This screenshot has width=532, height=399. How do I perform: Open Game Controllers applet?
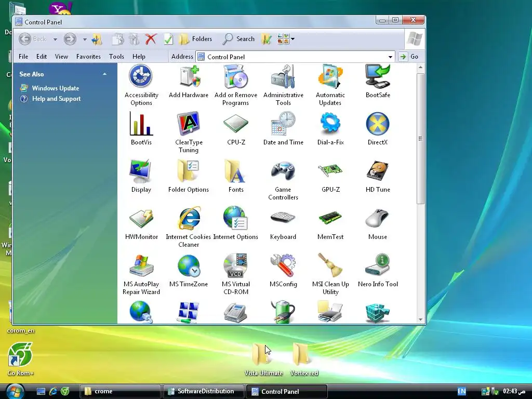[283, 179]
